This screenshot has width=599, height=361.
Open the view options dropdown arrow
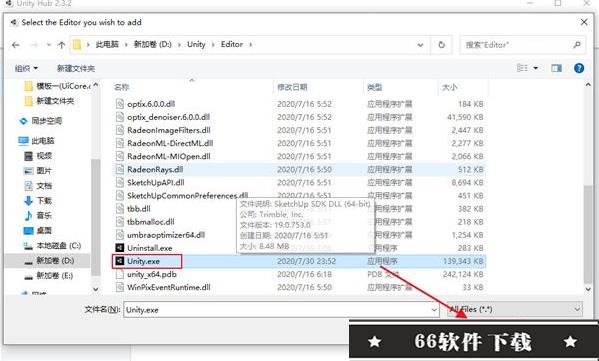click(536, 68)
